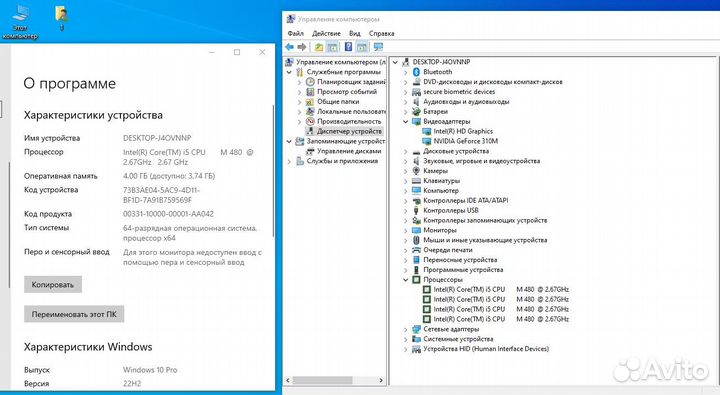Select secure biometric devices category

[x=459, y=92]
